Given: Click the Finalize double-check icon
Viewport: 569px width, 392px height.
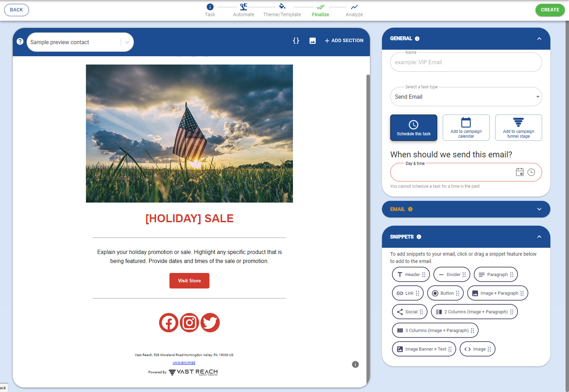Looking at the screenshot, I should [321, 7].
